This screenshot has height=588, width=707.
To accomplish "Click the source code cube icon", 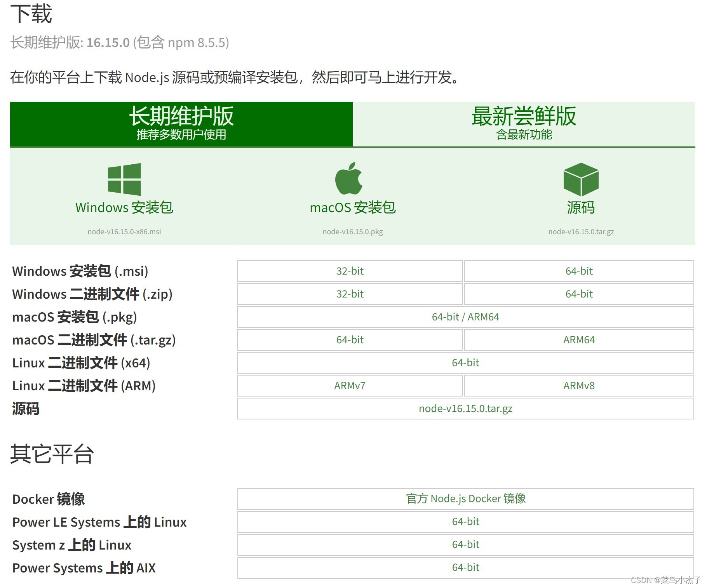I will pos(581,179).
